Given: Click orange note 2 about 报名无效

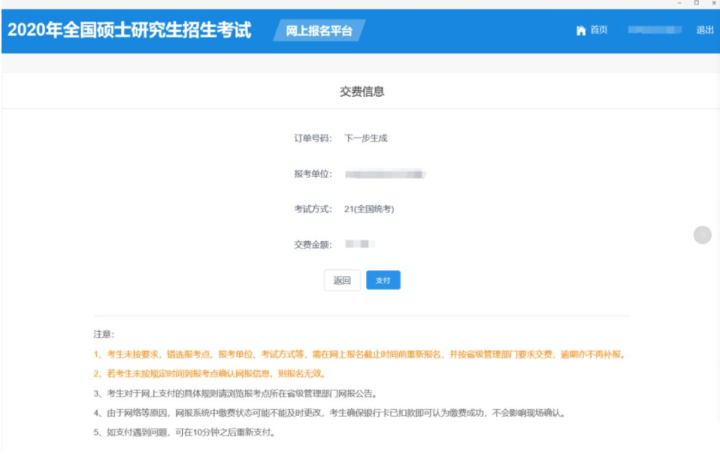Looking at the screenshot, I should click(211, 373).
